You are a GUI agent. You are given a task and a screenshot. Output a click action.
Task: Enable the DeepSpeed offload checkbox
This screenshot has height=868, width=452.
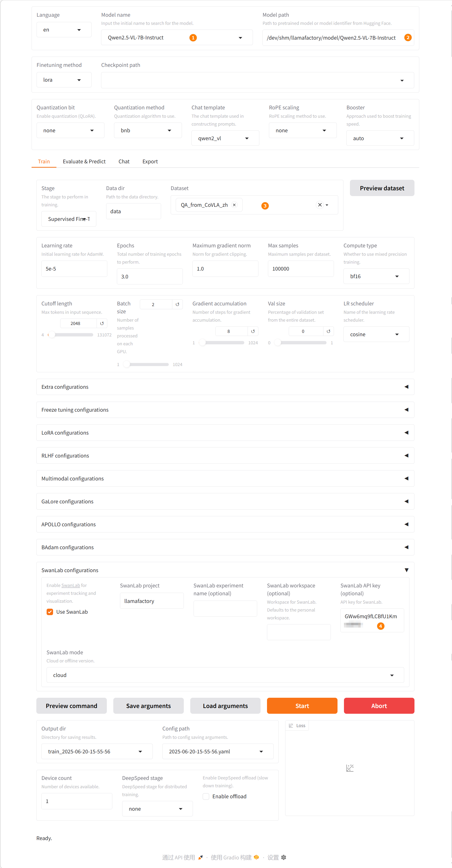206,796
